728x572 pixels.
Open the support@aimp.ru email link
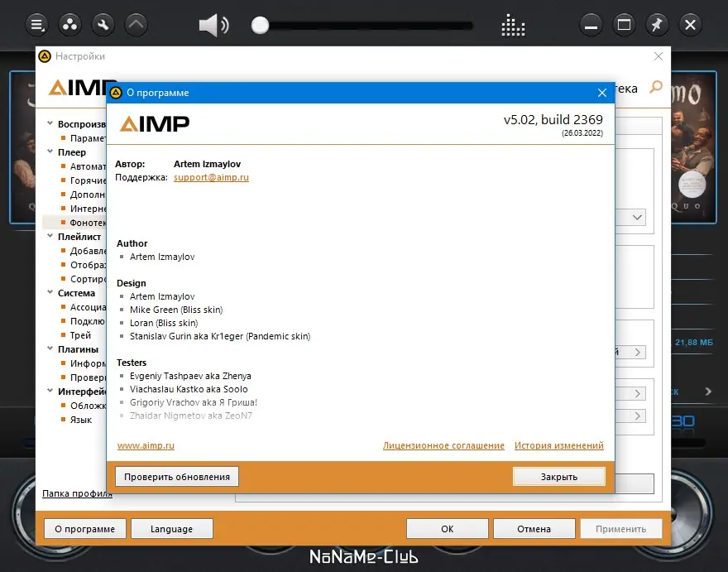click(x=211, y=177)
